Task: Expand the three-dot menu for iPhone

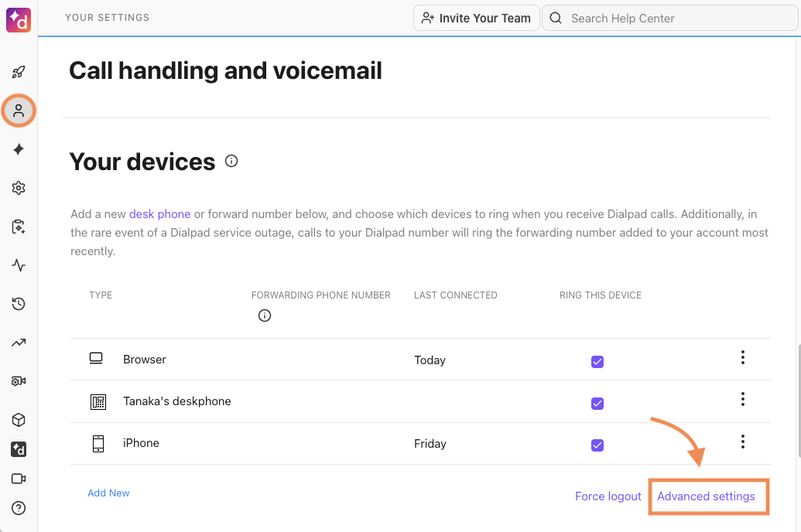Action: tap(742, 441)
